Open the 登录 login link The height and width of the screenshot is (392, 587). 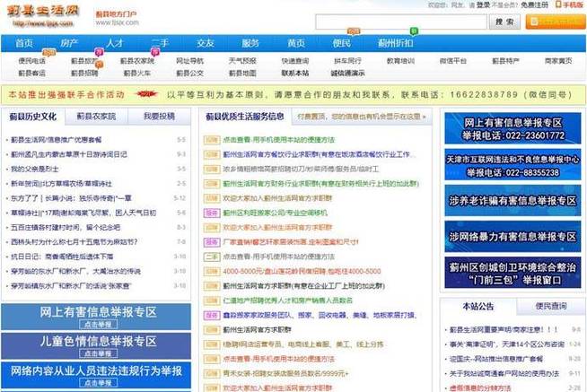pyautogui.click(x=483, y=4)
